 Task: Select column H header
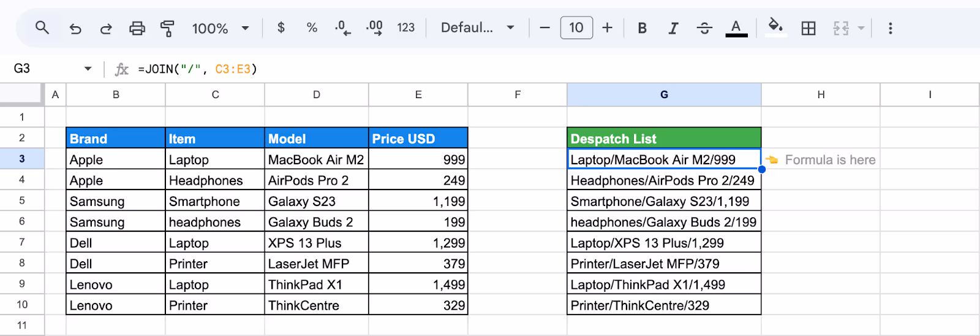coord(821,94)
